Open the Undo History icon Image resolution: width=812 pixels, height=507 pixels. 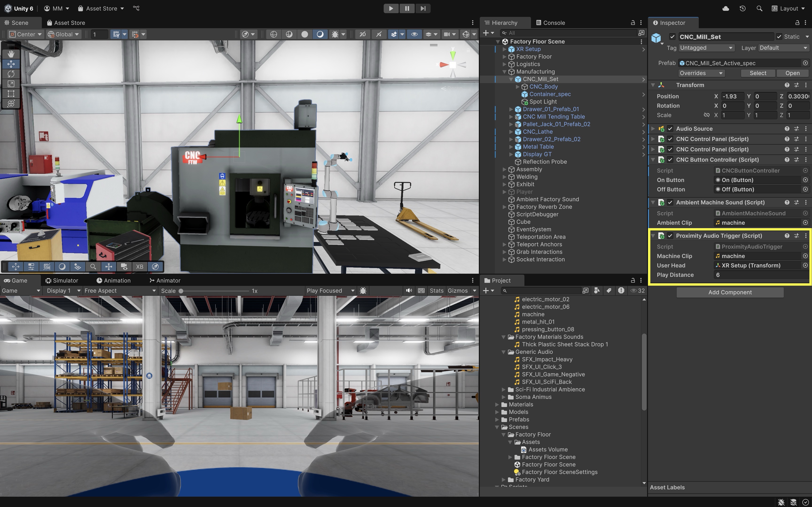(x=742, y=8)
